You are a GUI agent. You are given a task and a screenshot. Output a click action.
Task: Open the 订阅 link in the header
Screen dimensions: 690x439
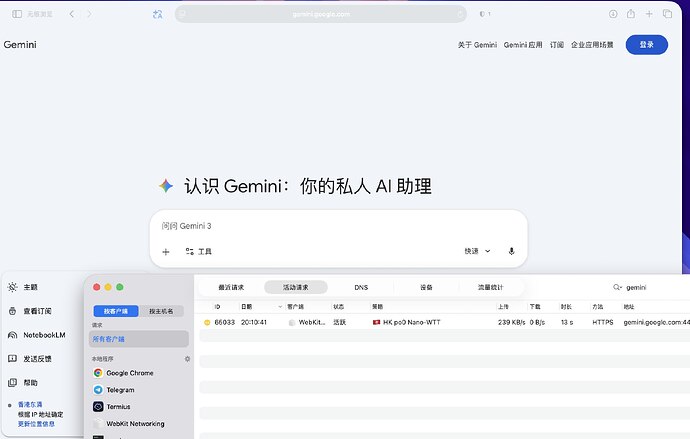(557, 45)
